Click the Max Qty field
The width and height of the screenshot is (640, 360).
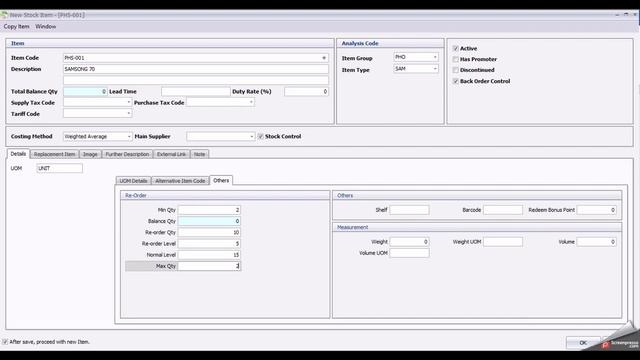(x=209, y=266)
